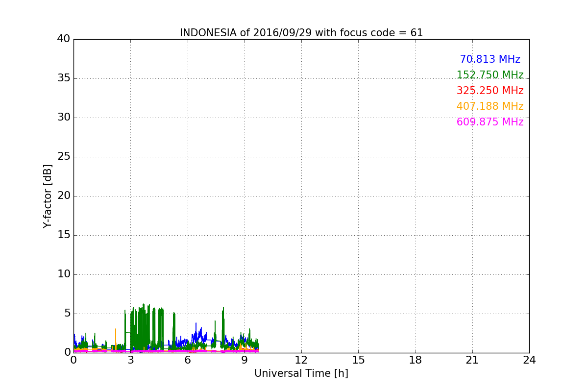
Task: Click the x-axis tick label 15
Action: (x=358, y=360)
